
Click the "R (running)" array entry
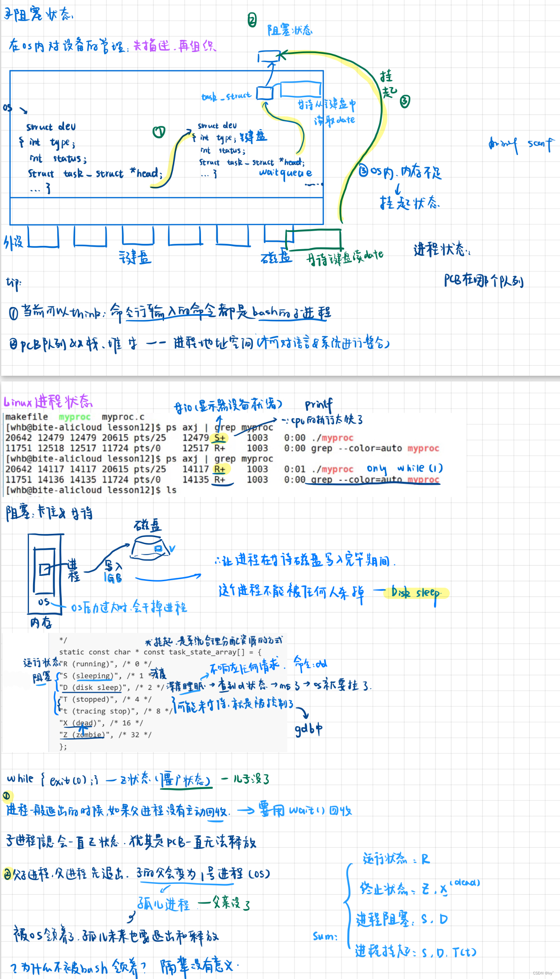coord(88,664)
